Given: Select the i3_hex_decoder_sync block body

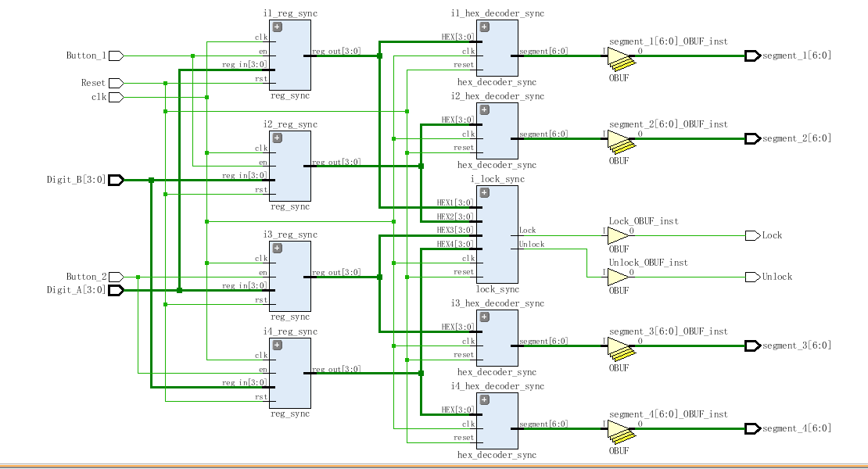Looking at the screenshot, I should coord(497,338).
